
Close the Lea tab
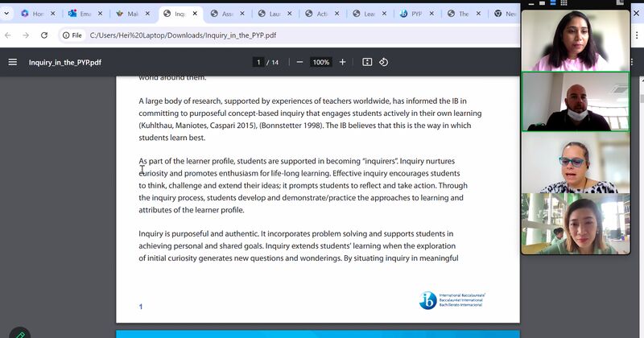[x=384, y=14]
